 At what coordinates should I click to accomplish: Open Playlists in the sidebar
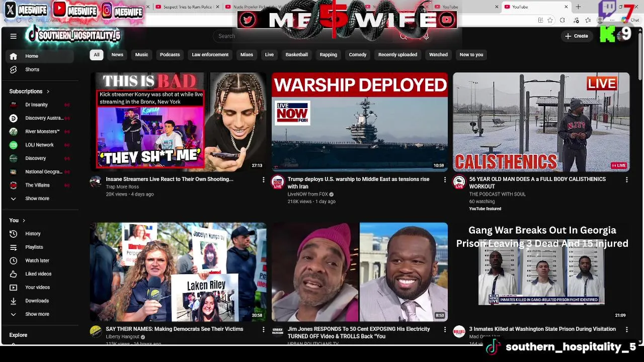click(x=39, y=247)
